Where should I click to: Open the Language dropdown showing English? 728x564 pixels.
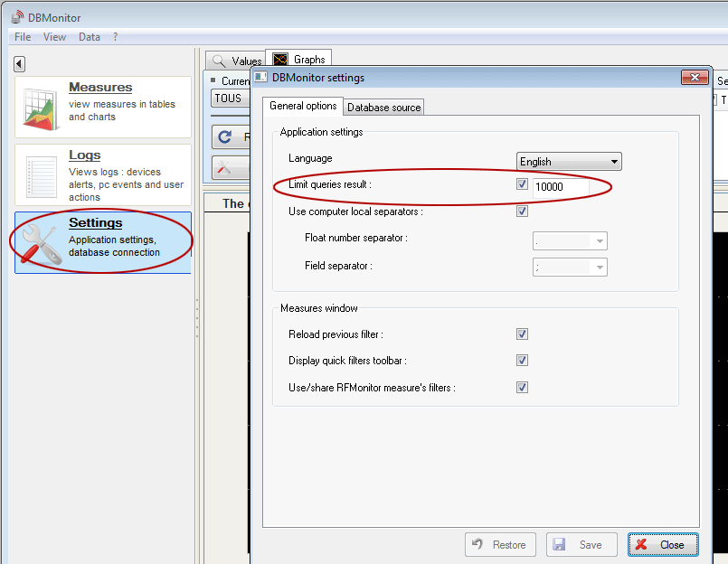click(x=569, y=162)
